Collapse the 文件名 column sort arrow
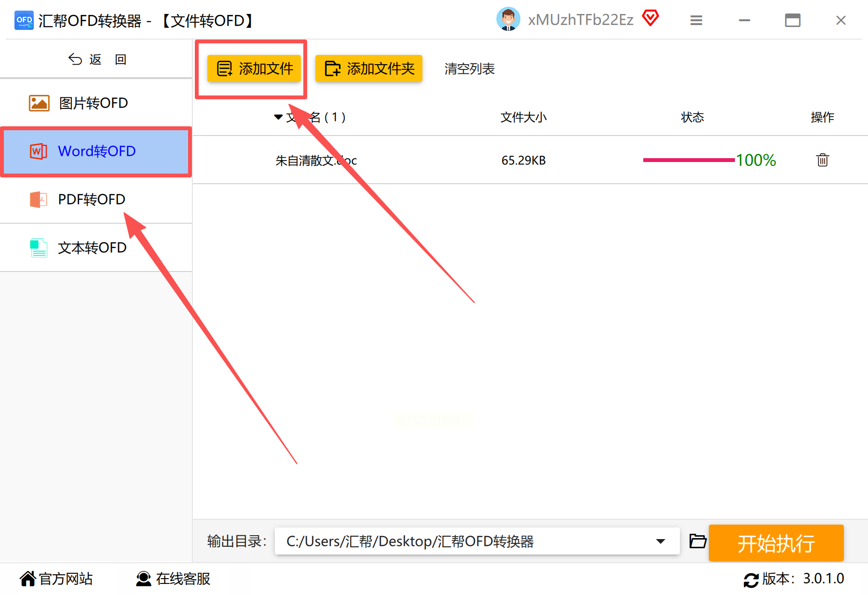 tap(278, 117)
